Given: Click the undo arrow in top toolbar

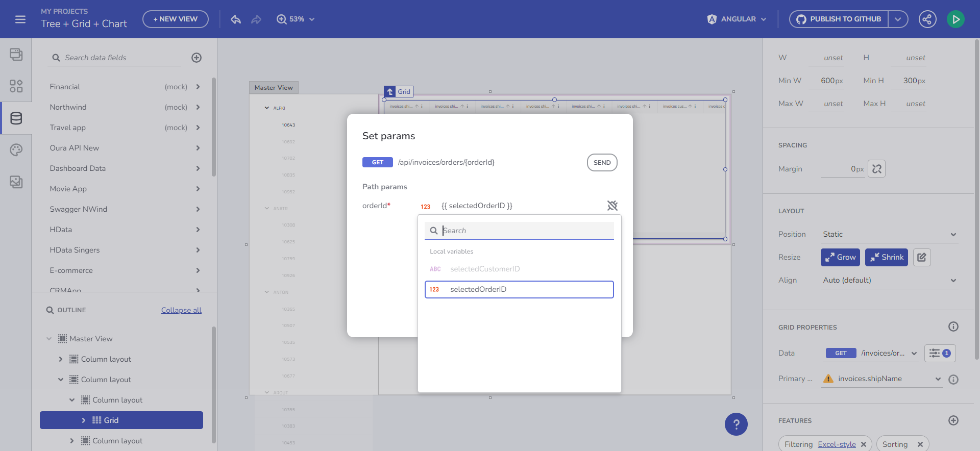Looking at the screenshot, I should (x=235, y=19).
